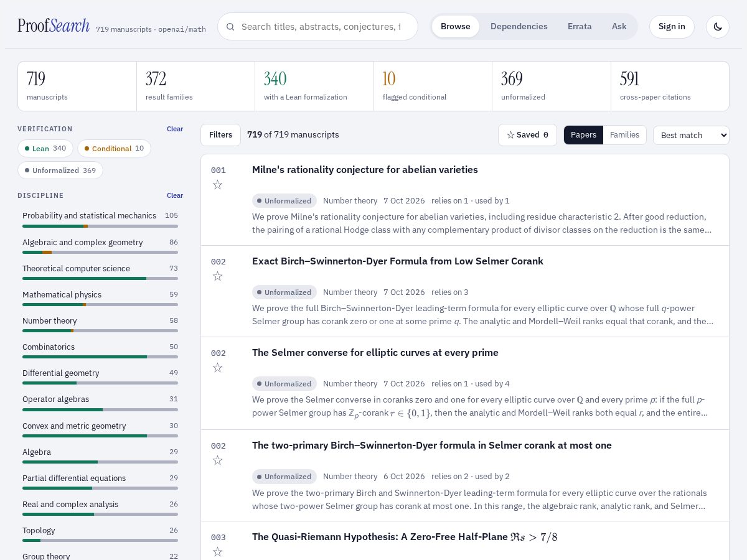Click the search magnifier icon
Screen dimensions: 747x560
pyautogui.click(x=230, y=27)
